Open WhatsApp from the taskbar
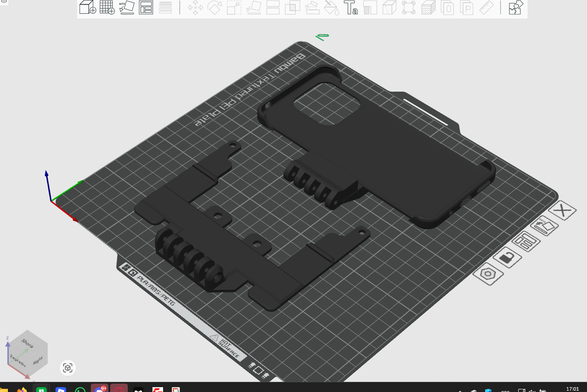 coord(80,389)
